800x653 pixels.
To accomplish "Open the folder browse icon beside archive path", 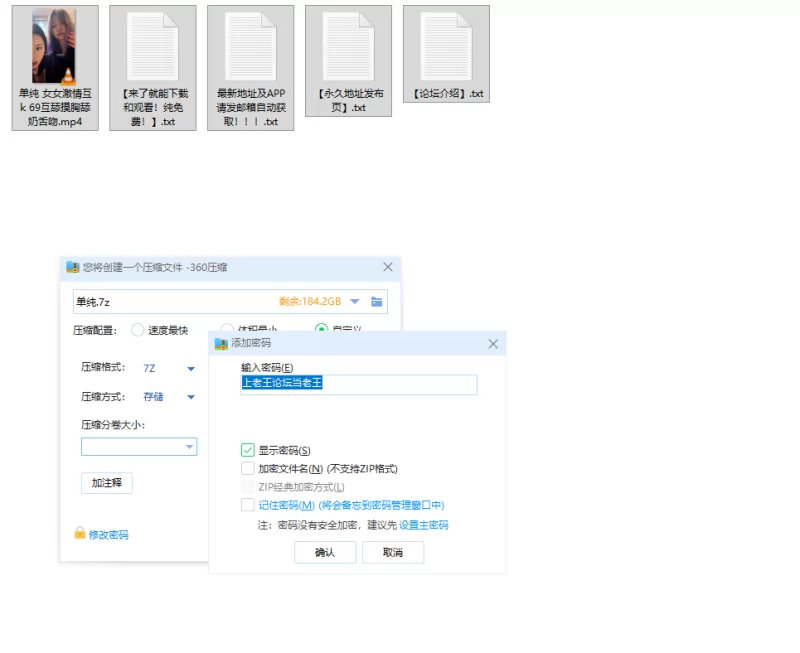I will (377, 302).
